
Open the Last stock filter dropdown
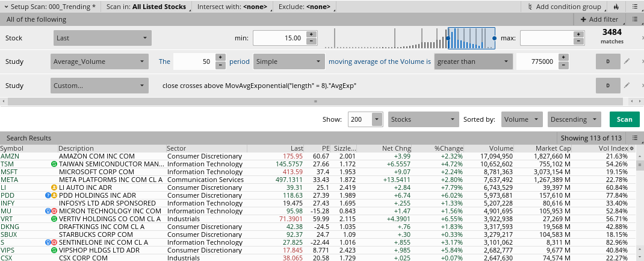102,38
